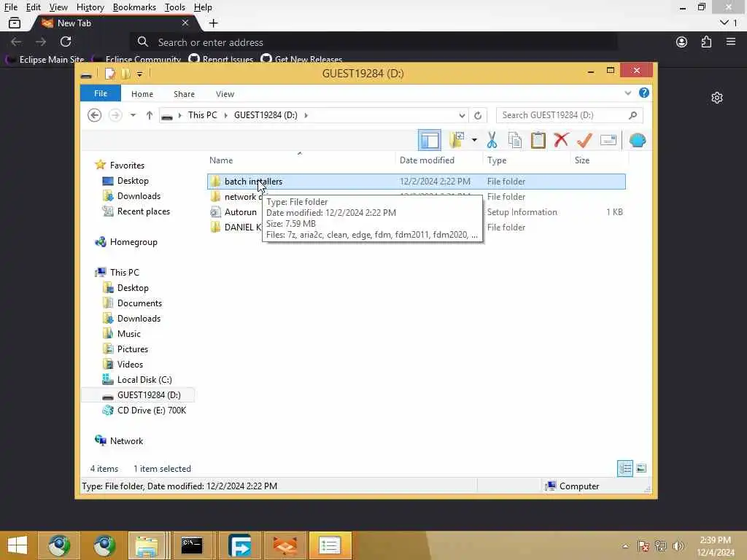Click the properties icon in explorer title bar

click(x=110, y=74)
